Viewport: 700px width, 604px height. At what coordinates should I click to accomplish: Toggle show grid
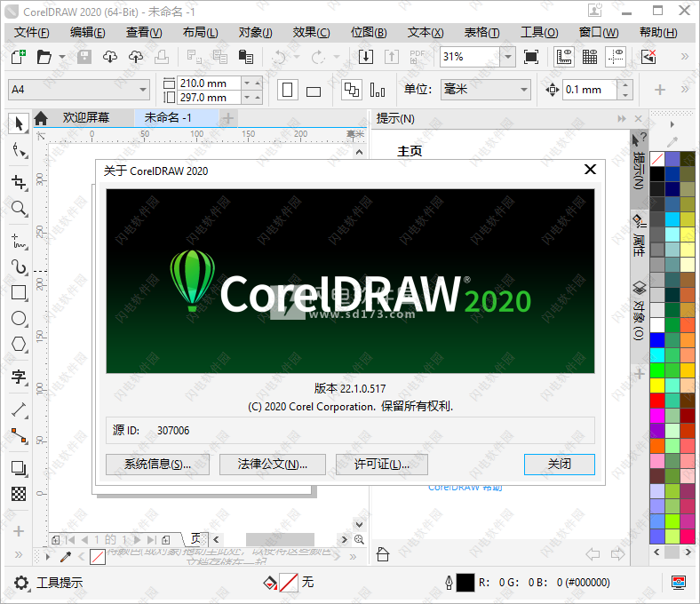590,57
